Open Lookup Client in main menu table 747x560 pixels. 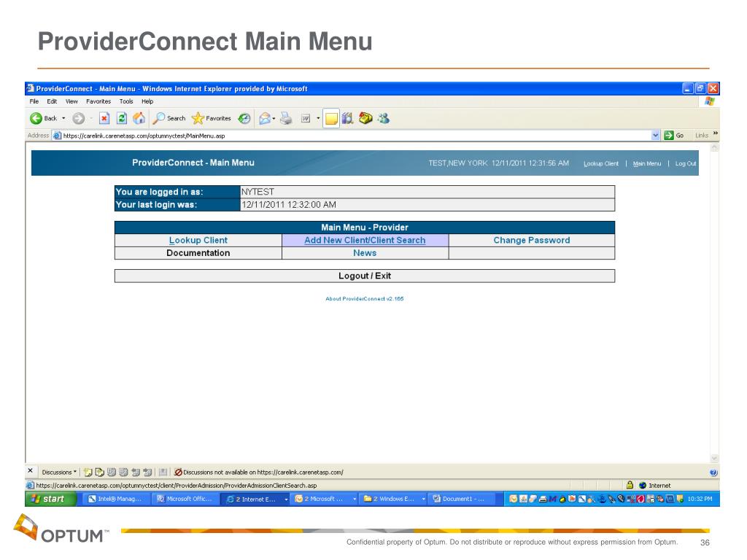coord(198,240)
